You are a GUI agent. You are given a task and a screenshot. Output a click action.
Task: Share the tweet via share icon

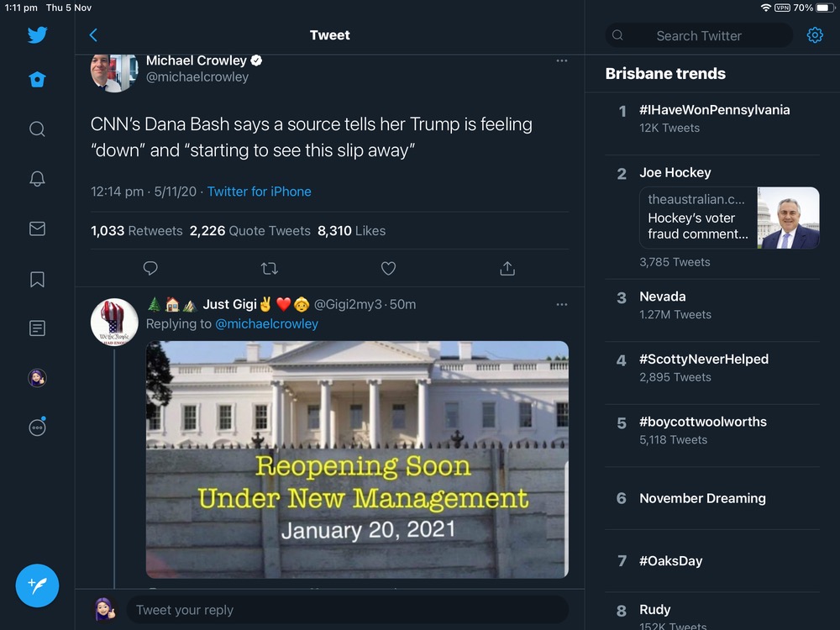507,269
